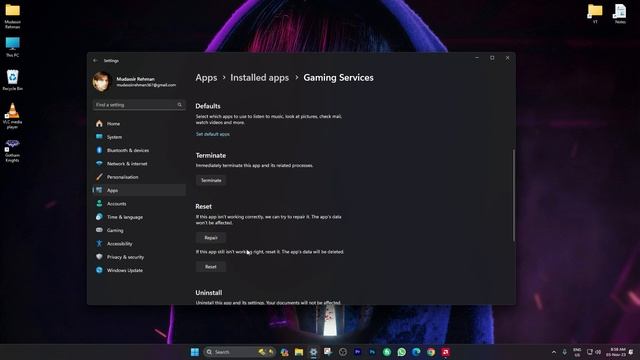Select the Mudassir Rehman folder on the desktop
This screenshot has height=360, width=640.
click(x=13, y=16)
